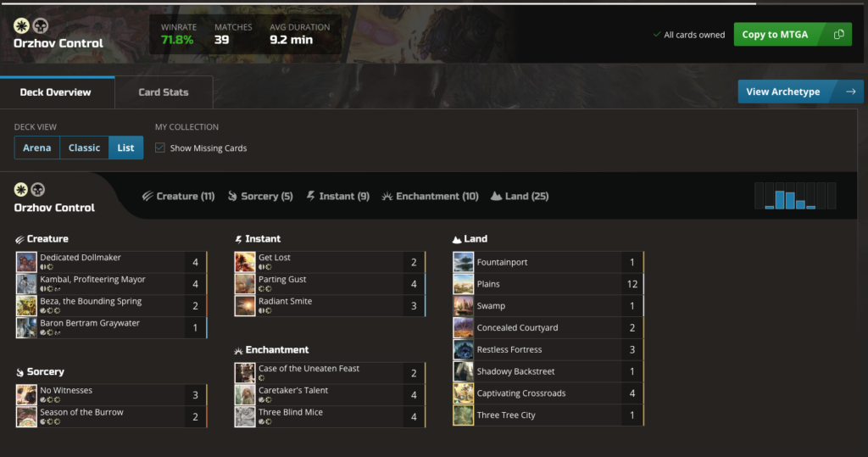Image resolution: width=868 pixels, height=457 pixels.
Task: Click the Fountainport land thumbnail
Action: click(x=464, y=262)
